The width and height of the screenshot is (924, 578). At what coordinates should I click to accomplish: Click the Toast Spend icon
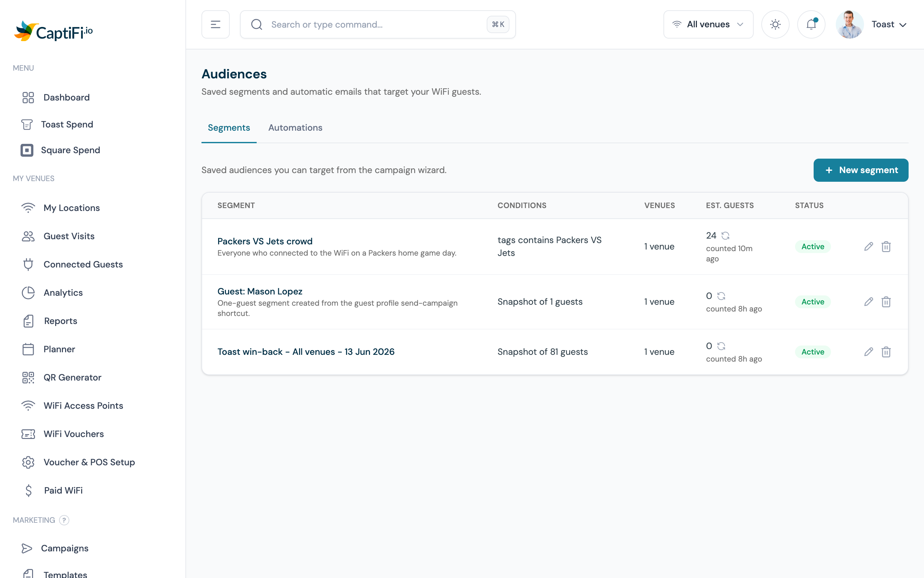pyautogui.click(x=27, y=124)
